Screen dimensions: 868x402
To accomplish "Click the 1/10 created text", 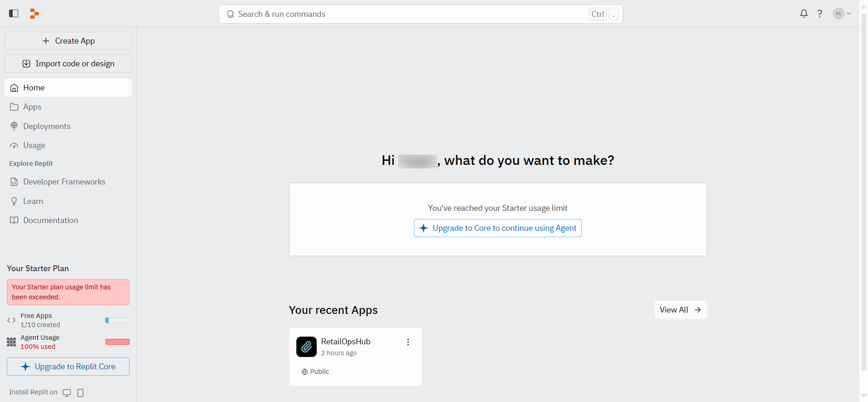I will [40, 325].
